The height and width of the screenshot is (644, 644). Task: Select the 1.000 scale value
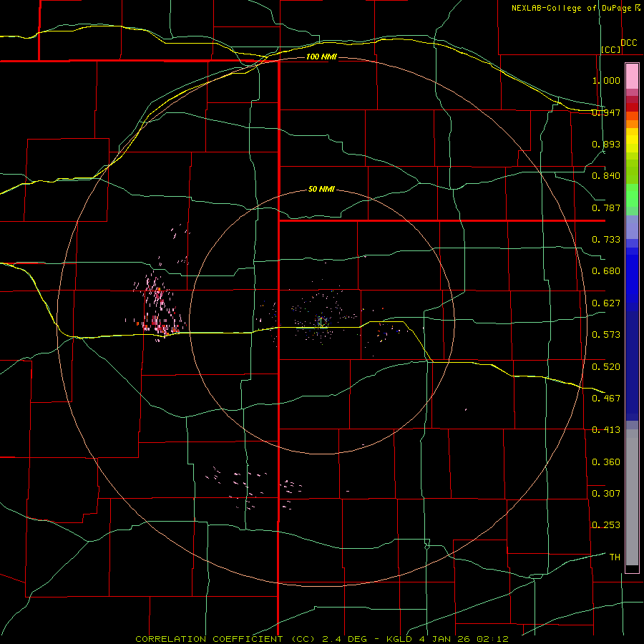606,80
